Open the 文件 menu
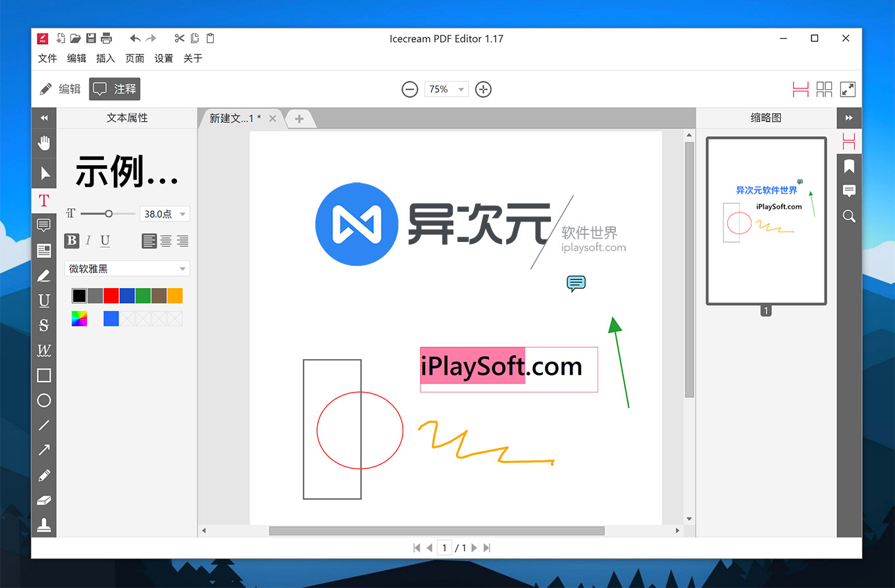This screenshot has height=588, width=895. pos(47,58)
